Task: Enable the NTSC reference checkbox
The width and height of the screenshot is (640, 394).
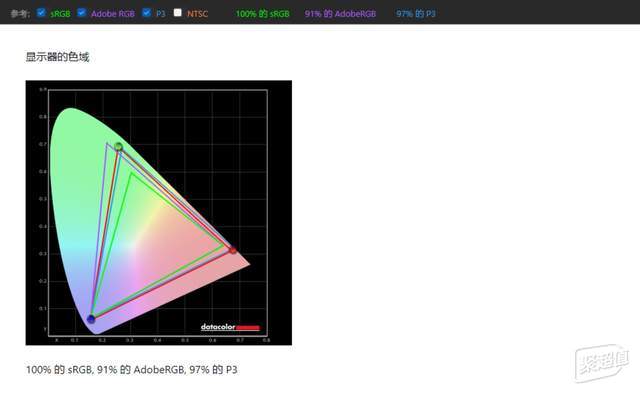Action: coord(178,13)
